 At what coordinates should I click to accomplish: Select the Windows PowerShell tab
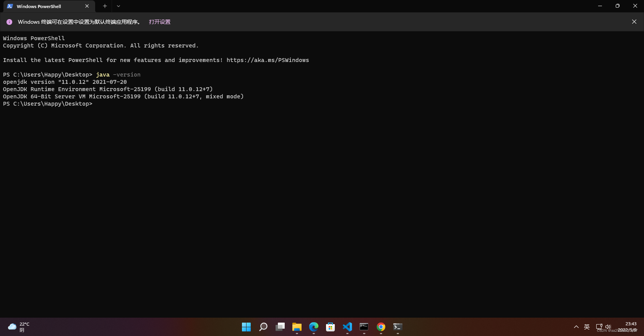point(49,6)
